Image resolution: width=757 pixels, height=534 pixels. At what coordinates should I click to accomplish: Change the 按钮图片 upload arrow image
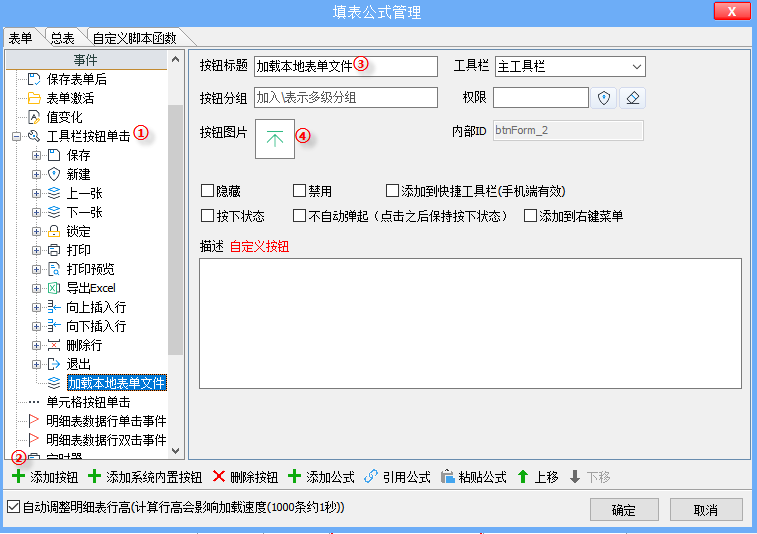coord(275,139)
